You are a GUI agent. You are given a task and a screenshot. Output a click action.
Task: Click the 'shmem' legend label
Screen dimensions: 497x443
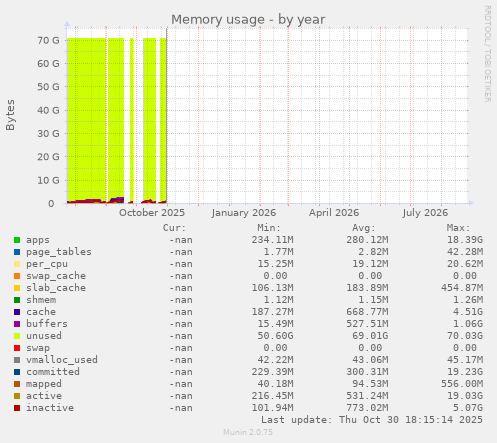coord(41,300)
